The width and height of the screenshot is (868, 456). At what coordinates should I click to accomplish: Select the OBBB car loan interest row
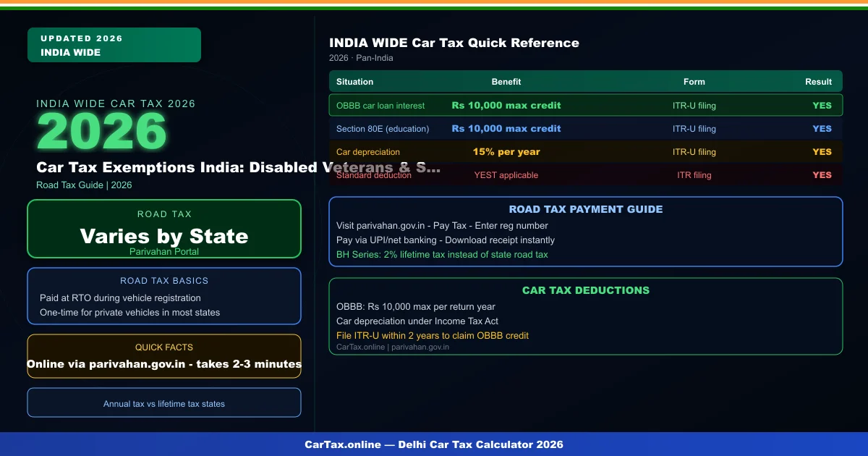coord(586,105)
